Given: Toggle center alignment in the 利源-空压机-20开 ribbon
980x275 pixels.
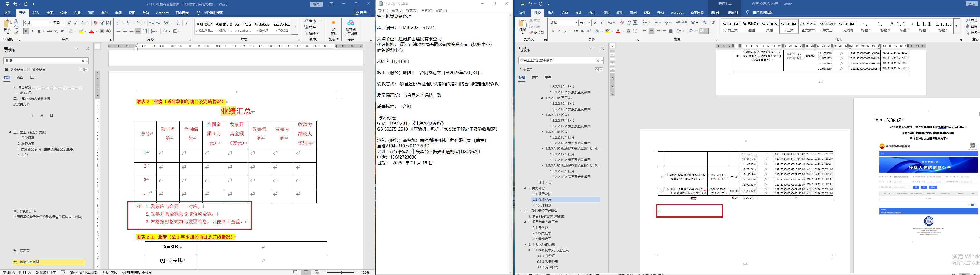Looking at the screenshot, I should (652, 31).
